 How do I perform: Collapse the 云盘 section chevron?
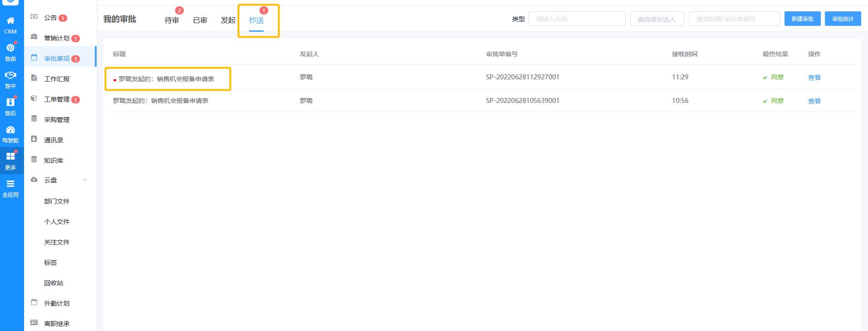point(85,180)
